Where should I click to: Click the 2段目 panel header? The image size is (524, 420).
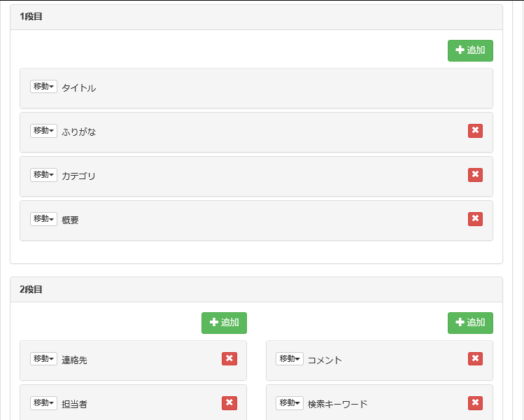point(256,289)
